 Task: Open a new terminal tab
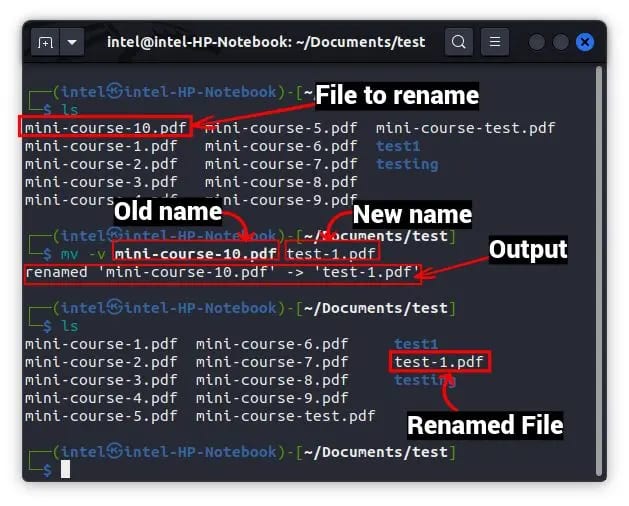(45, 42)
